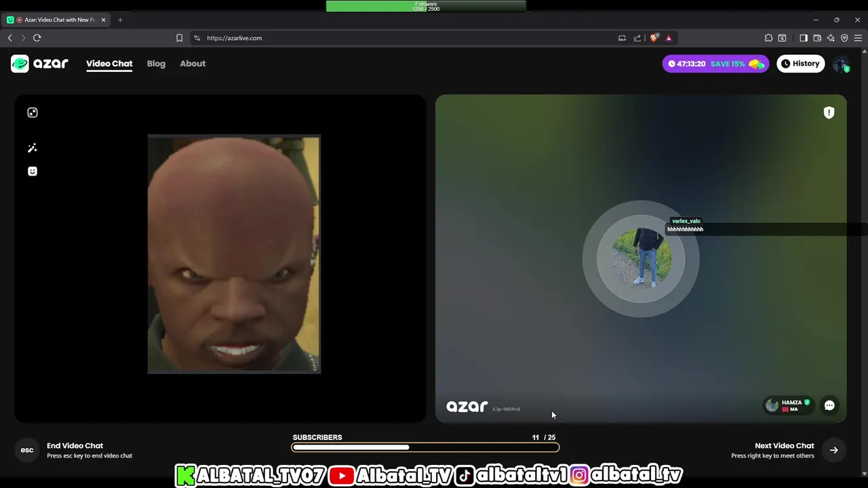Open Brave Wallet icon
This screenshot has height=488, width=868.
click(x=817, y=38)
